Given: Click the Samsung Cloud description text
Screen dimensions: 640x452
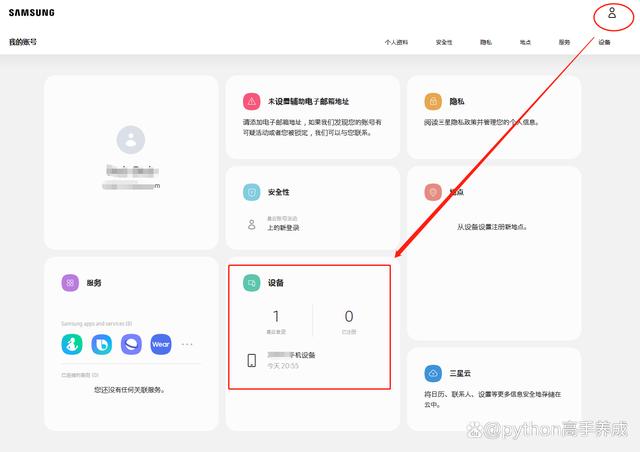Looking at the screenshot, I should click(x=492, y=399).
